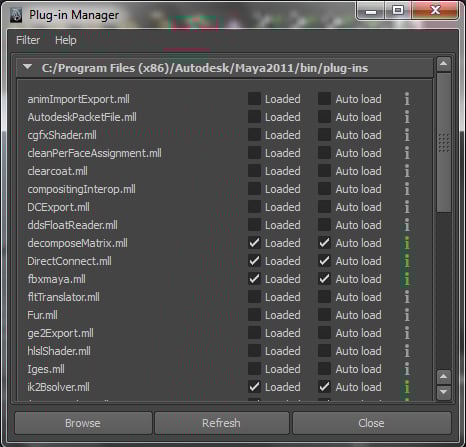
Task: View info for compositingInterop.mll
Action: tap(407, 189)
